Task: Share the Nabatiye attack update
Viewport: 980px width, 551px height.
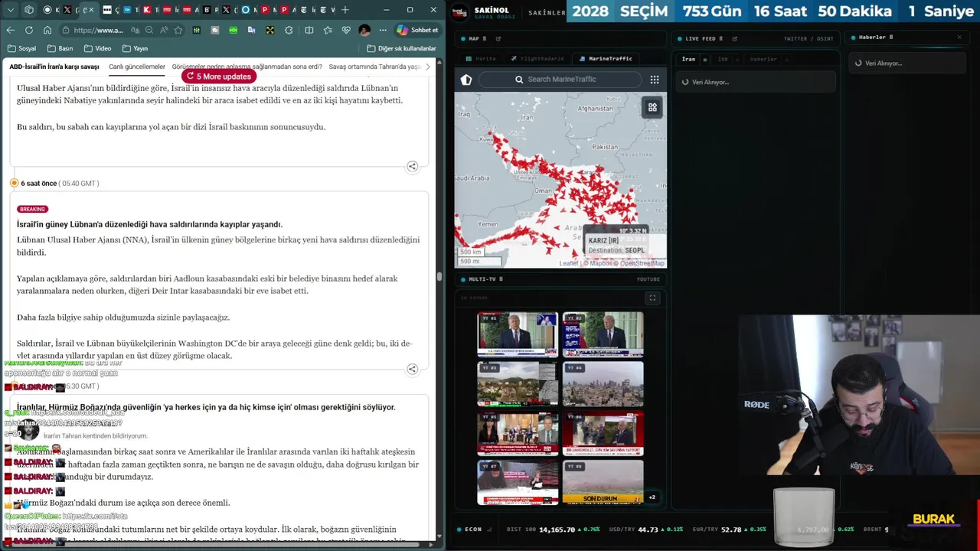Action: tap(412, 166)
